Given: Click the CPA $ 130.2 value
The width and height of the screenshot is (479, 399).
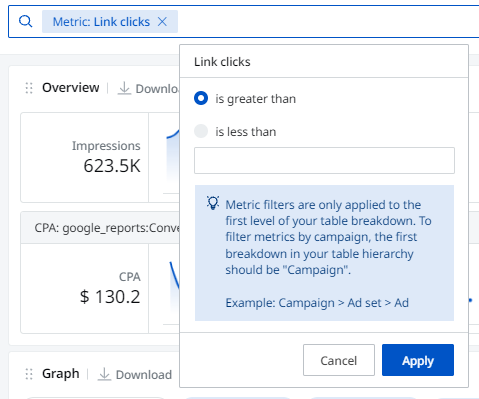Looking at the screenshot, I should 110,297.
